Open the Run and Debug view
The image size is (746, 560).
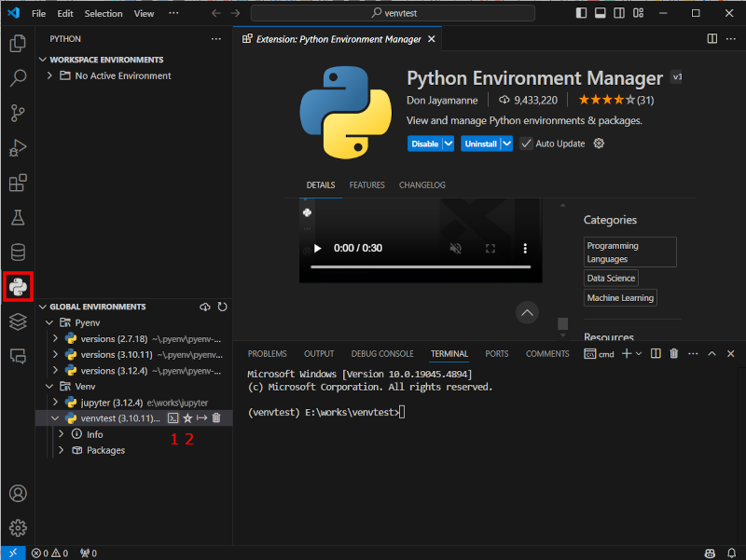coord(18,148)
